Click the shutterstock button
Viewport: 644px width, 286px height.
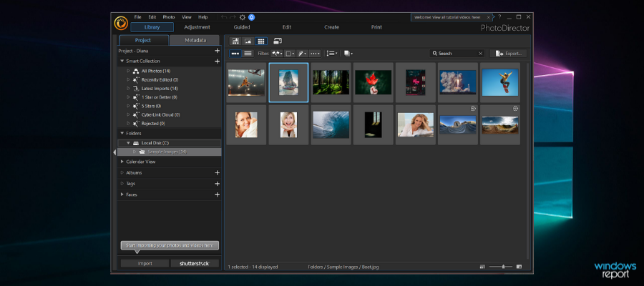(195, 263)
